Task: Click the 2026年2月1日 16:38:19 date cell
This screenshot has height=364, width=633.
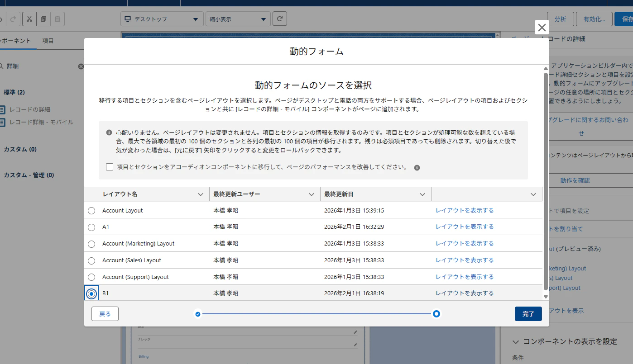Action: (x=354, y=293)
